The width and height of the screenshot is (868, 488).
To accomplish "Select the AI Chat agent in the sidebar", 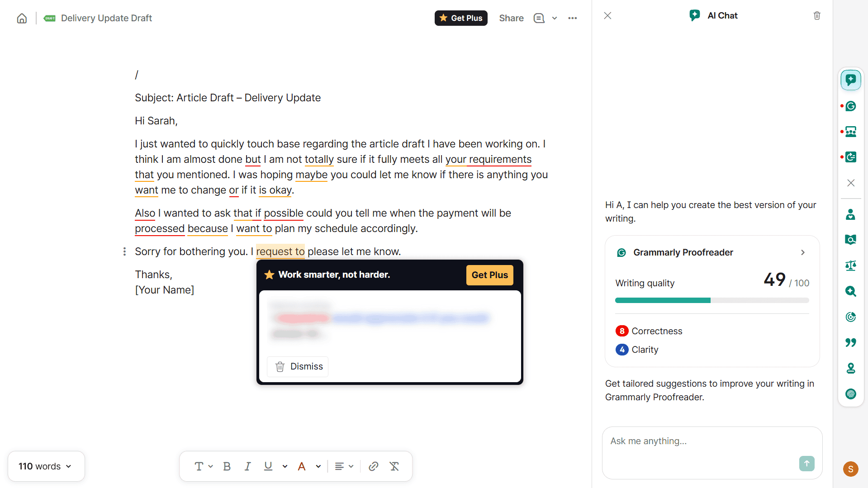I will coord(850,80).
